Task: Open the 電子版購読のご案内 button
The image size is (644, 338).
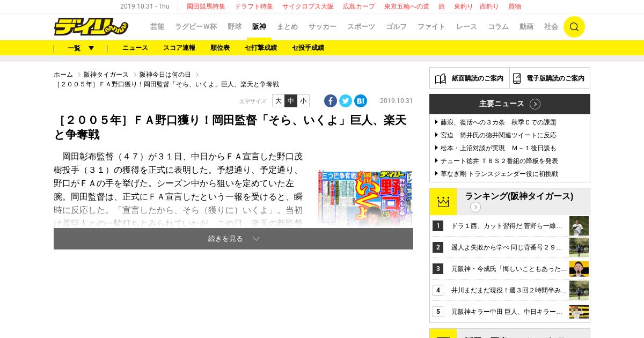Action: (x=550, y=78)
